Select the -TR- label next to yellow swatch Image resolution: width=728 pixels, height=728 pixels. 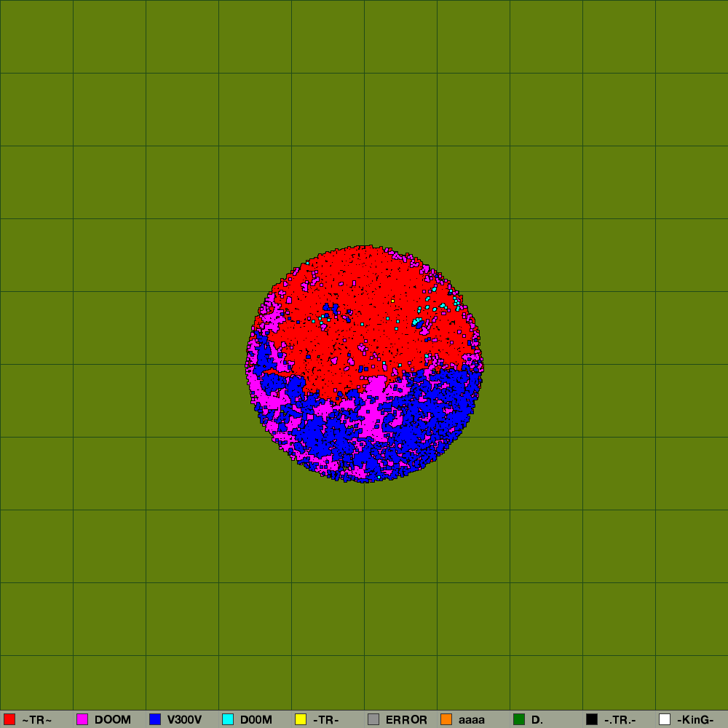(325, 720)
